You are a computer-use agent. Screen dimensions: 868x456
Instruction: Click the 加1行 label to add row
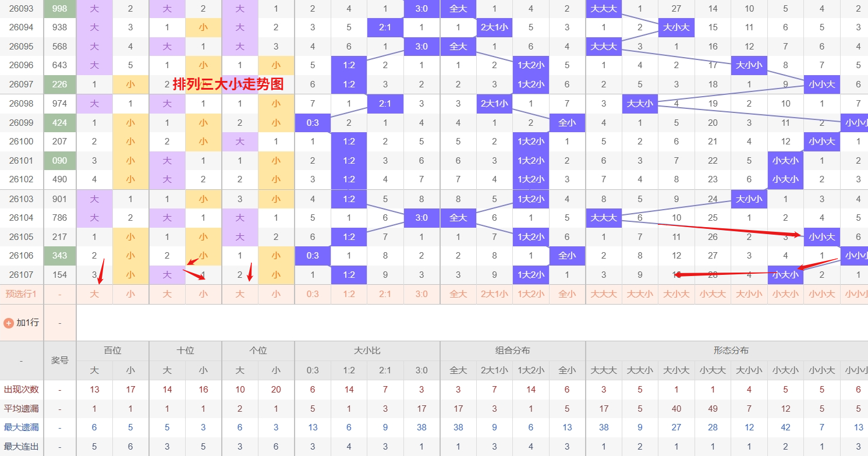pyautogui.click(x=27, y=323)
